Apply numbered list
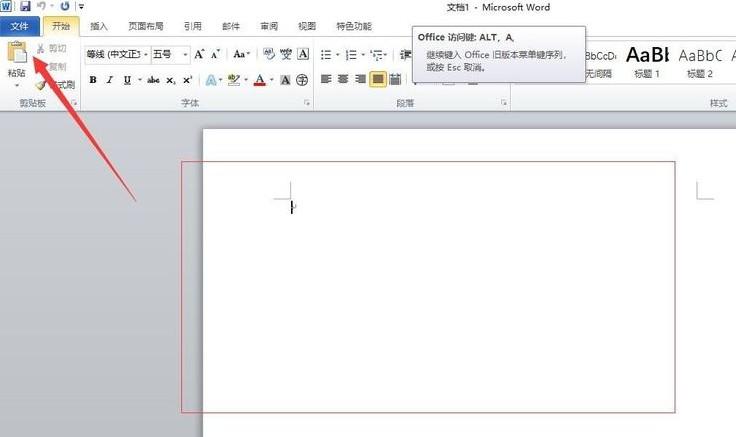 coord(351,55)
